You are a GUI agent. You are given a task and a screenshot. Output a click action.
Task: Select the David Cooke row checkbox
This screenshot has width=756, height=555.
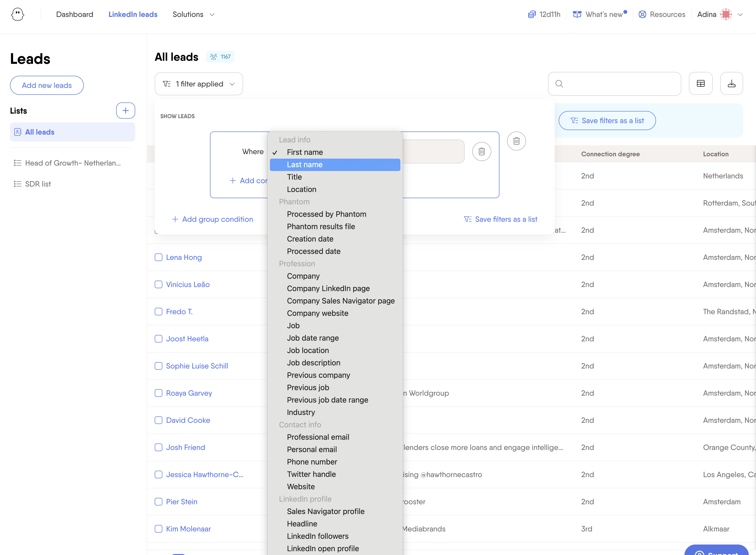(159, 420)
